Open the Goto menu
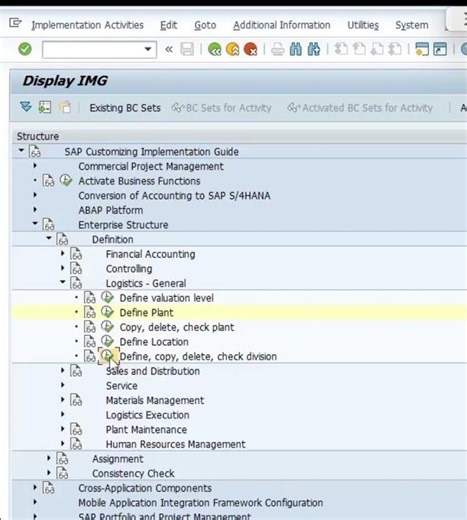Viewport: 467px width, 520px height. point(205,25)
